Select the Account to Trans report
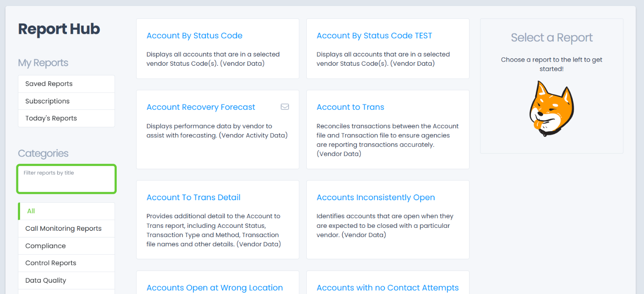 (x=350, y=107)
